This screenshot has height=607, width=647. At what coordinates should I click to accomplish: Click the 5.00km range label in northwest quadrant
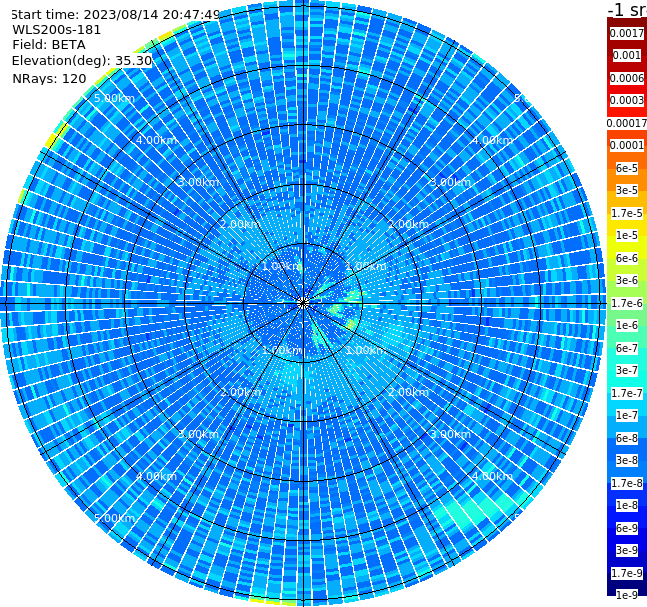pyautogui.click(x=114, y=98)
